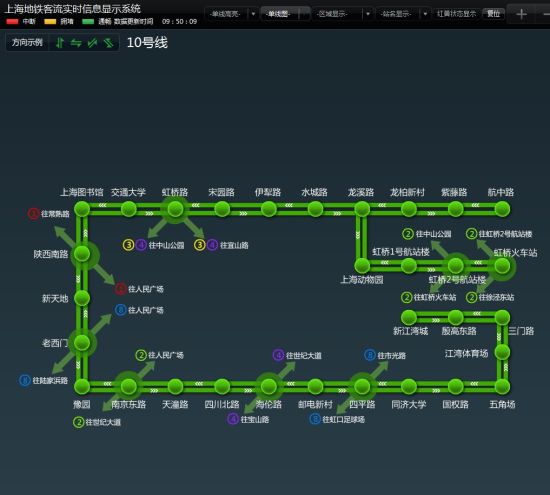Click the 老西门 station node

coord(82,343)
